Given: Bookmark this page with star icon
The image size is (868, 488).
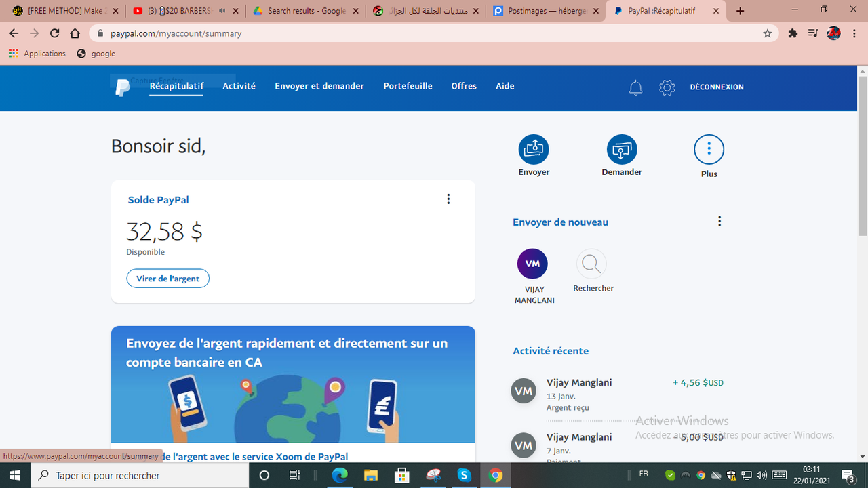Looking at the screenshot, I should point(768,33).
